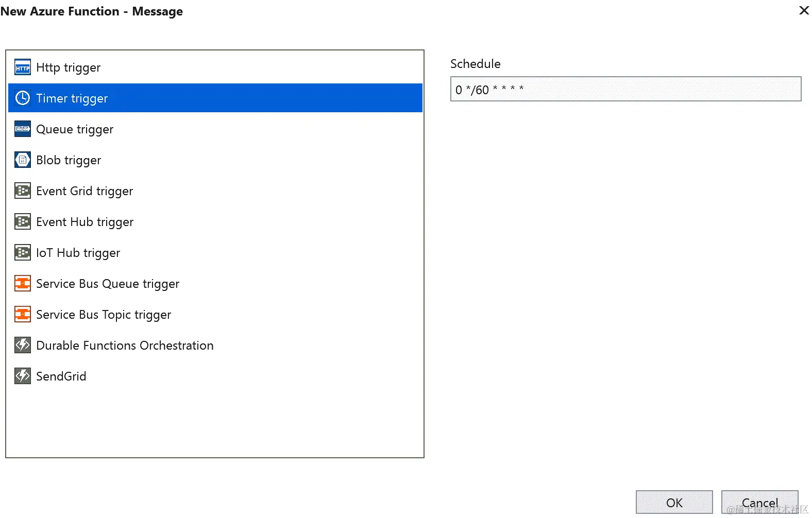The image size is (812, 518).
Task: Choose Queue trigger from the list
Action: point(75,130)
